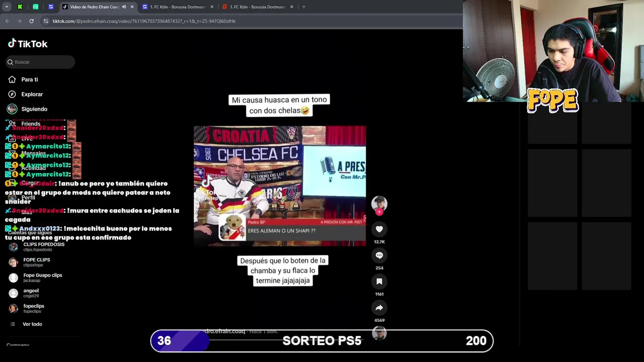Focus the tiktok.com URL address bar

pos(144,21)
